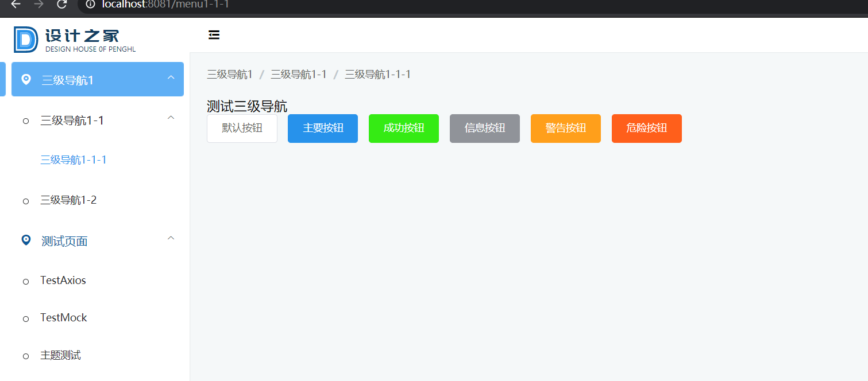Click the 默认按钮 default button
868x381 pixels.
tap(242, 128)
